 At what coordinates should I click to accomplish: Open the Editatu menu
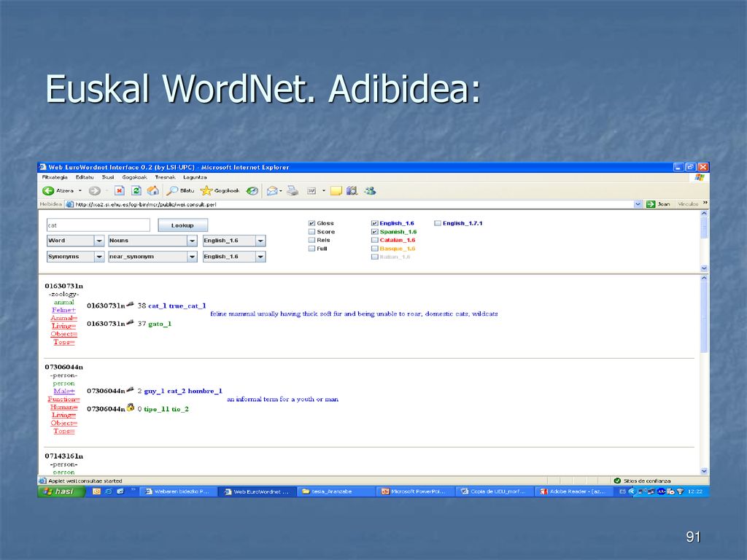click(x=85, y=177)
